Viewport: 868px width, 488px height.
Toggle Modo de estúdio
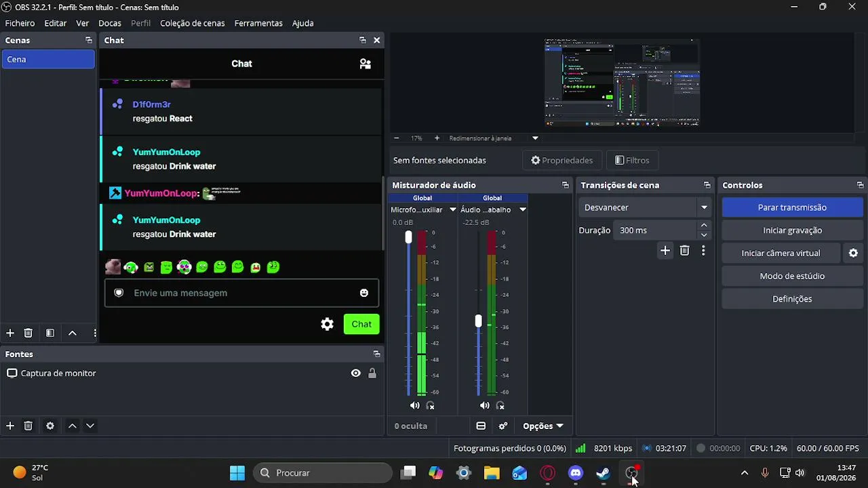pos(792,276)
